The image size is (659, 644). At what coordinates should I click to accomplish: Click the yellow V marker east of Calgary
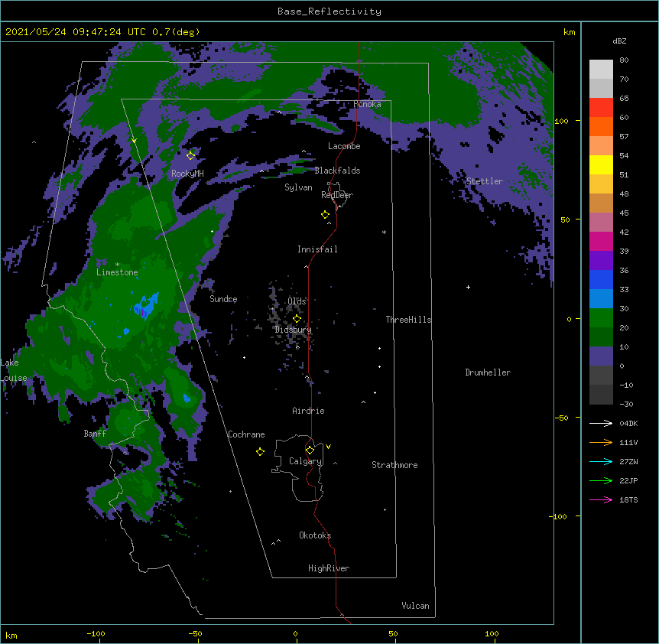pyautogui.click(x=328, y=447)
